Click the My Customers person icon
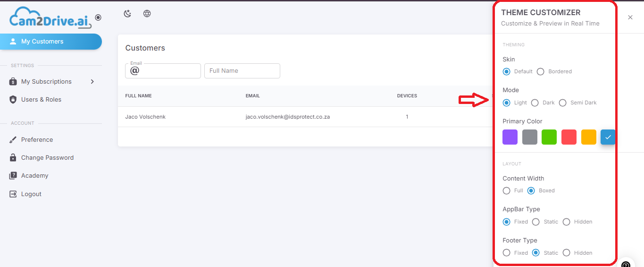The width and height of the screenshot is (644, 267). tap(13, 42)
